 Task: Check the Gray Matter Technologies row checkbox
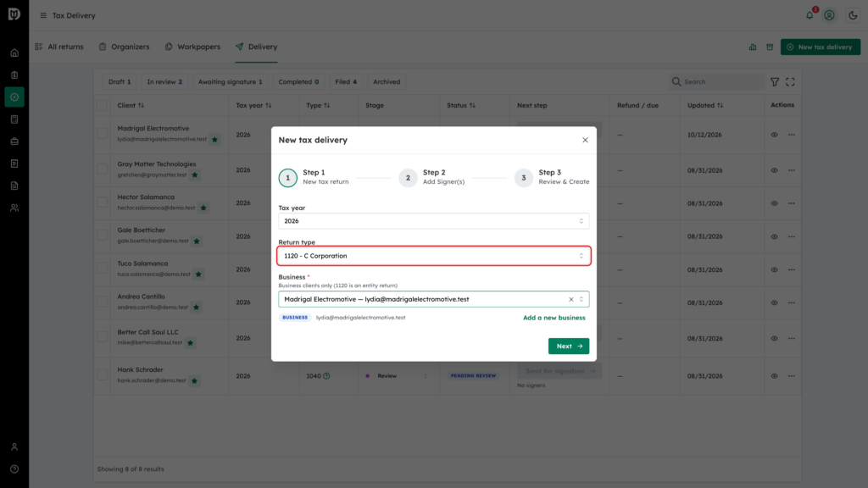point(102,169)
